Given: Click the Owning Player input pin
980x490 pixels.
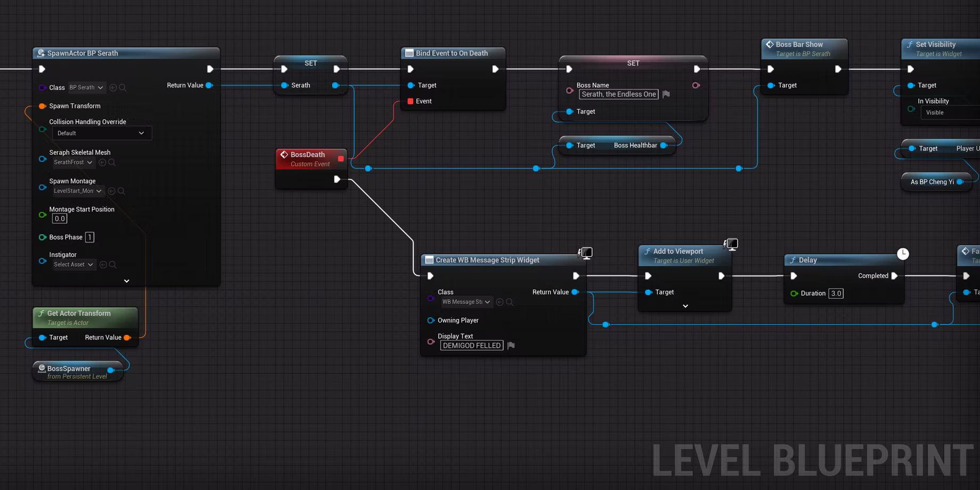Looking at the screenshot, I should pos(431,320).
